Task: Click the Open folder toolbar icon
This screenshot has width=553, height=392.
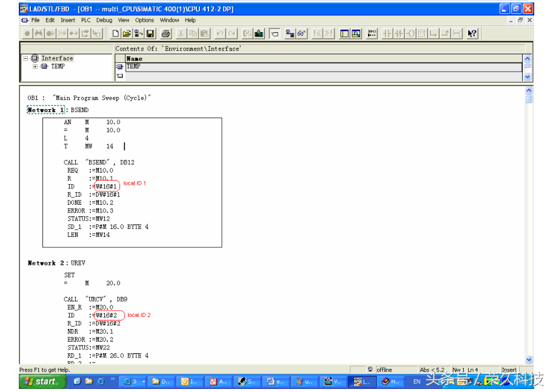Action: click(x=127, y=33)
